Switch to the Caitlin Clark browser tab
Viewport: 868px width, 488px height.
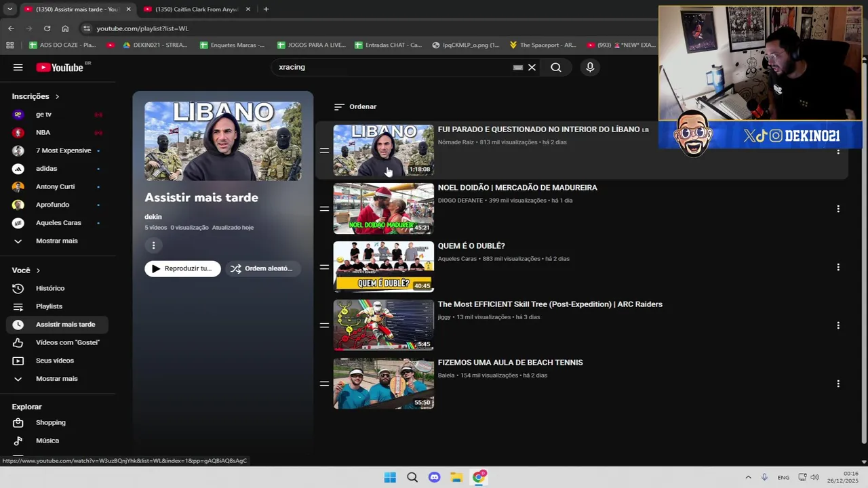[197, 9]
